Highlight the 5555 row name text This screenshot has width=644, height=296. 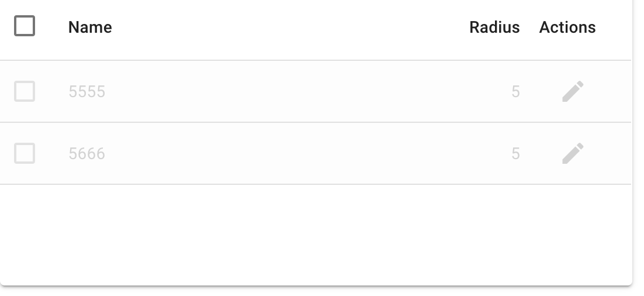tap(86, 91)
